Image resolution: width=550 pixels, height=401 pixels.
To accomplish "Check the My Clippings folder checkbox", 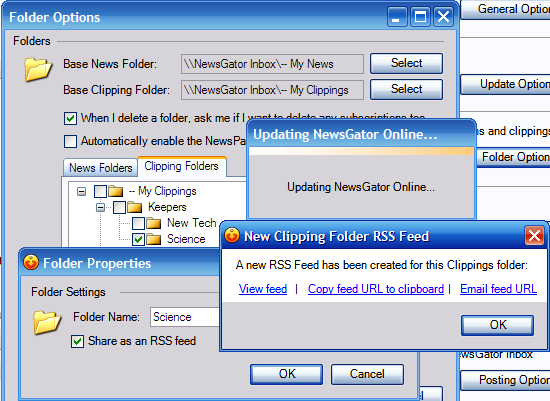I will pyautogui.click(x=100, y=192).
